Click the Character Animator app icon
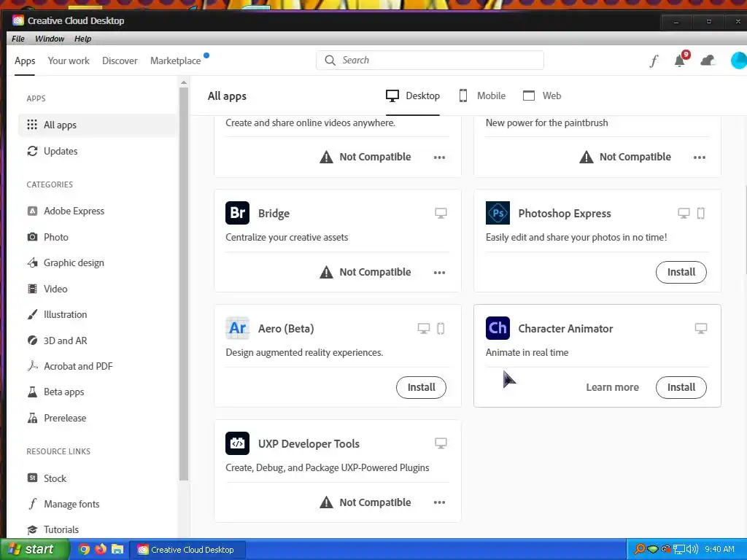Screen dimensions: 747x560 (498, 328)
